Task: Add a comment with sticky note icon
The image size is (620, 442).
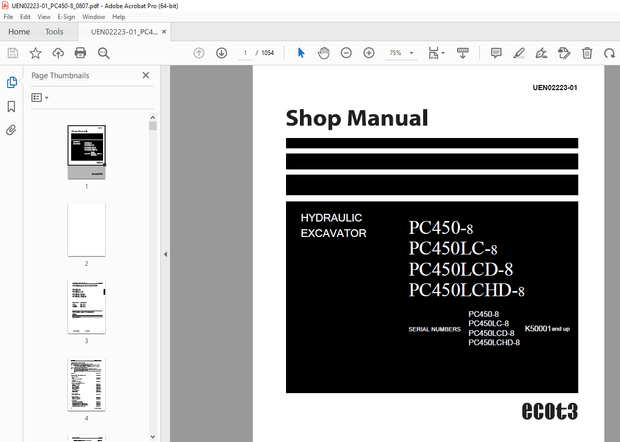Action: [496, 53]
